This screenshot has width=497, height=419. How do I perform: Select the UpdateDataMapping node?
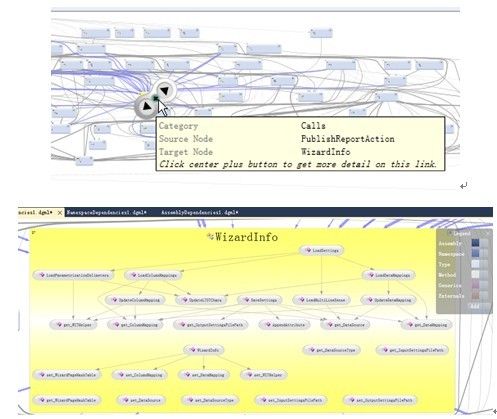point(389,300)
